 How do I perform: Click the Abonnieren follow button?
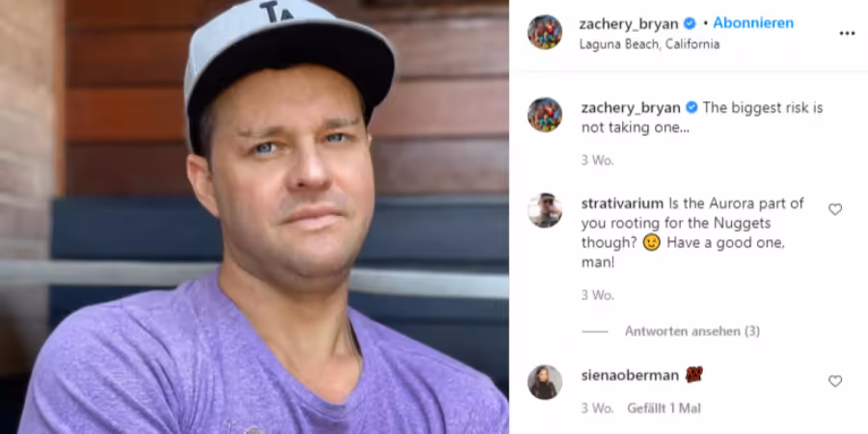click(x=753, y=23)
